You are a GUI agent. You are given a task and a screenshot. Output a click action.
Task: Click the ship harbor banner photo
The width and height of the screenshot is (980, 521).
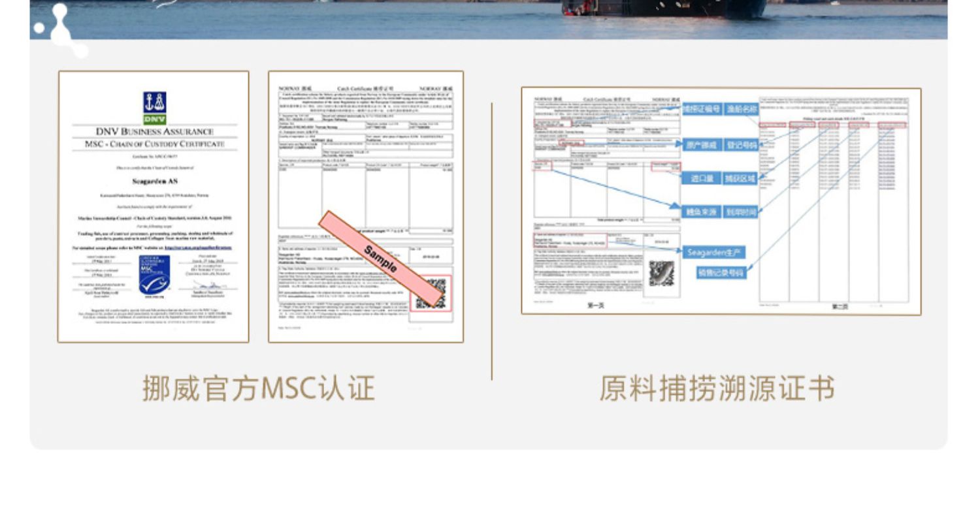[x=489, y=20]
